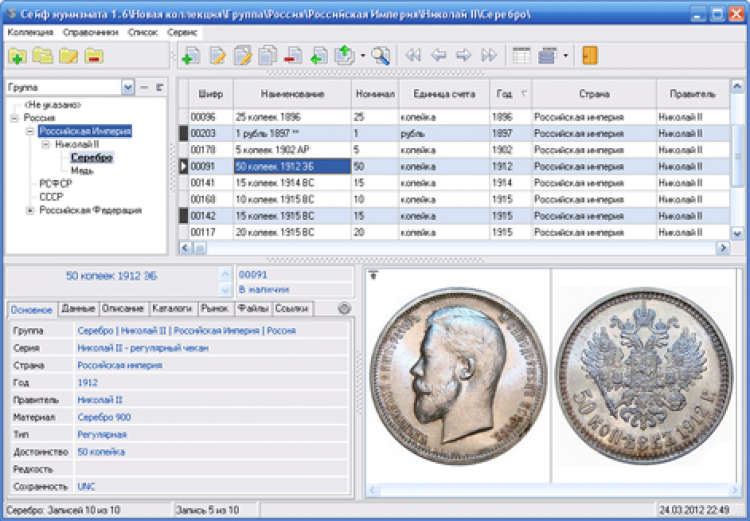This screenshot has height=521, width=750.
Task: Open dropdown arrow next to card view icon
Action: click(x=565, y=56)
